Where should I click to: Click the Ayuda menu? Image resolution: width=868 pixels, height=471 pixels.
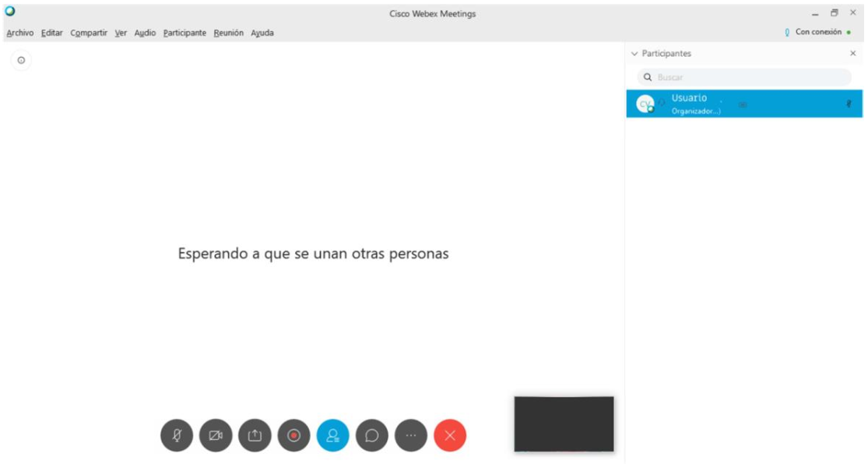tap(262, 33)
